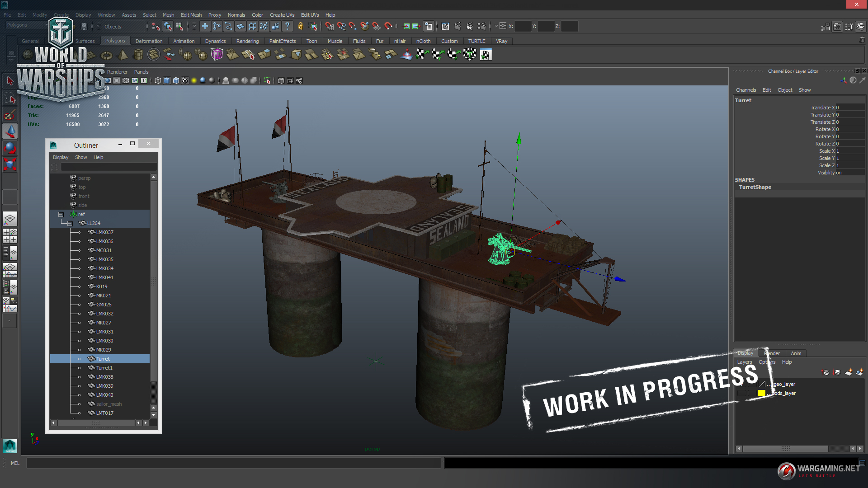This screenshot has height=488, width=868.
Task: Collapse status line section arrow near selection masks
Action: pos(194,26)
